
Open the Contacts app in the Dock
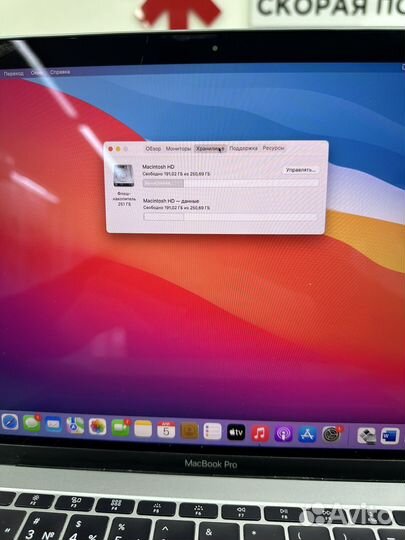coord(189,431)
